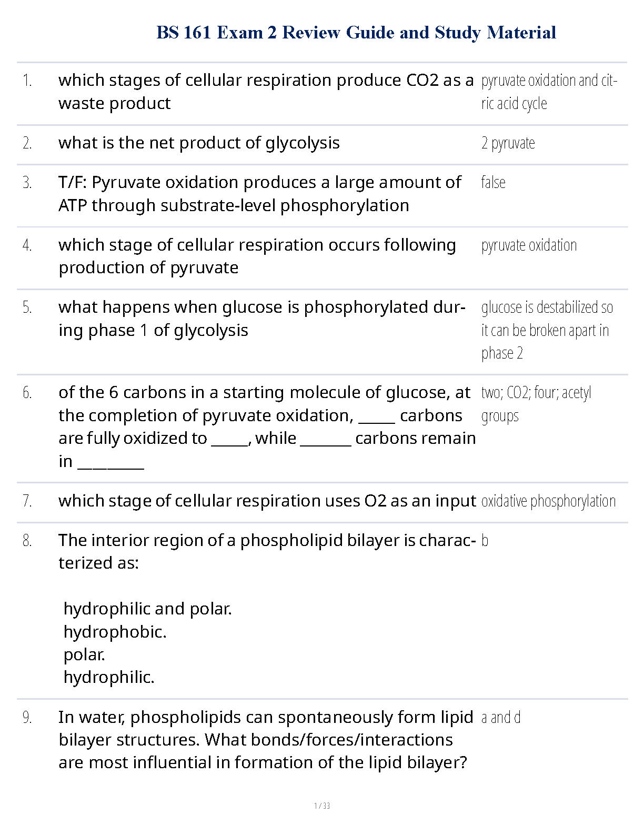644x834 pixels.
Task: Click the question about O2 as an input
Action: coord(267,501)
